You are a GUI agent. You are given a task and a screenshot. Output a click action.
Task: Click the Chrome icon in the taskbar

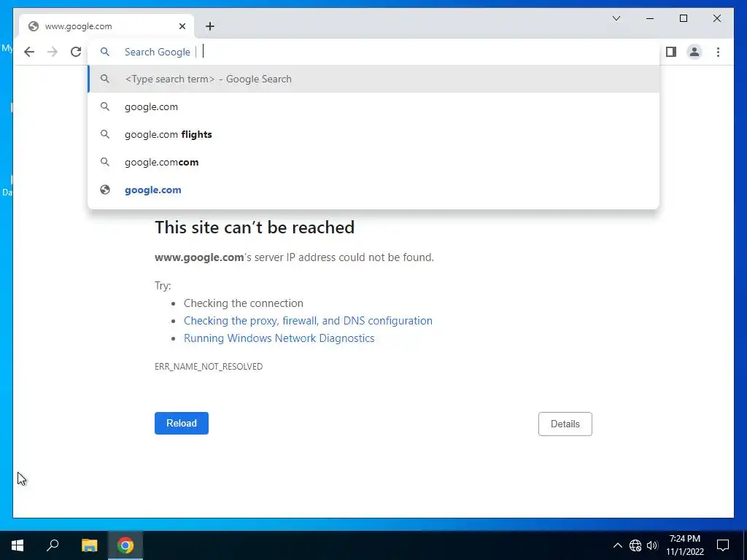coord(125,545)
